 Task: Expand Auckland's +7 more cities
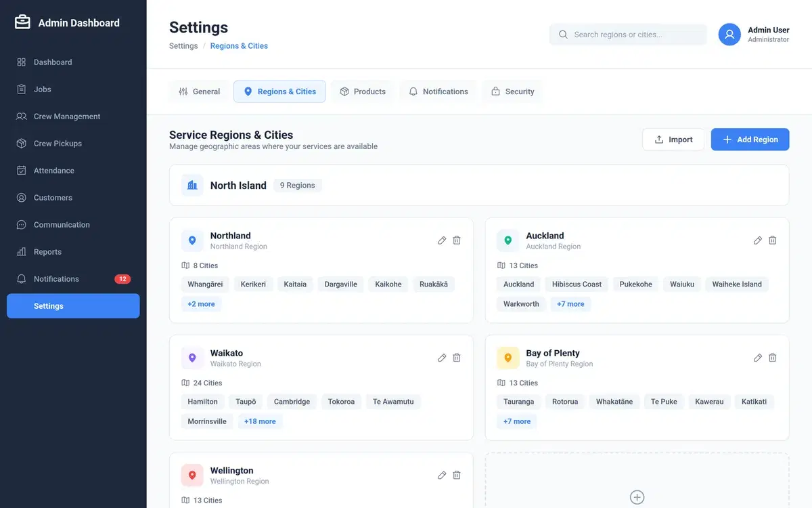pyautogui.click(x=570, y=304)
